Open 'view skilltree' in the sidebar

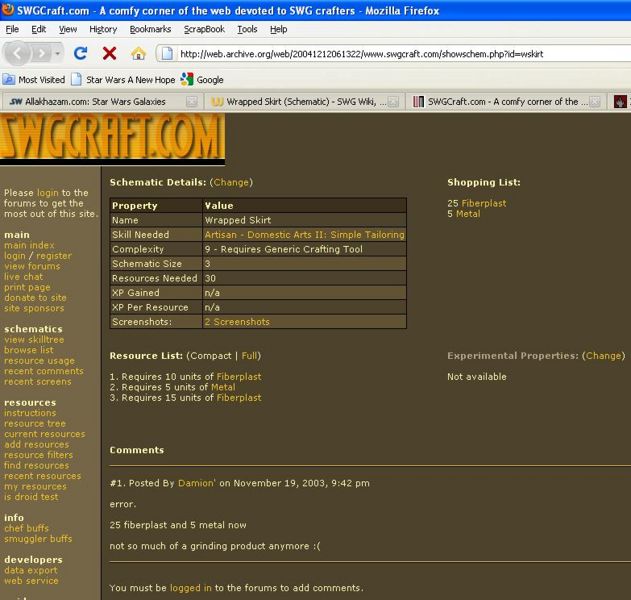point(36,340)
